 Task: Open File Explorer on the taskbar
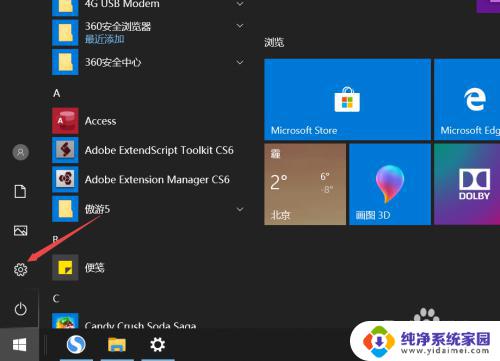point(117,344)
